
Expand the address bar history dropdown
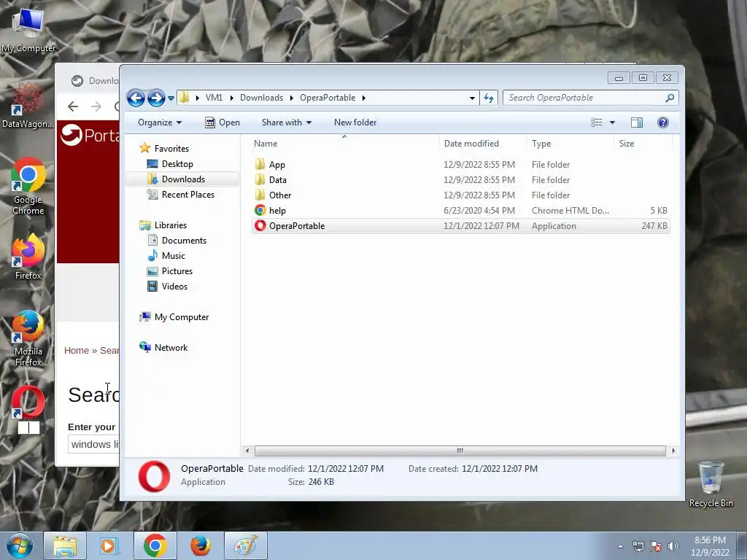(x=472, y=98)
